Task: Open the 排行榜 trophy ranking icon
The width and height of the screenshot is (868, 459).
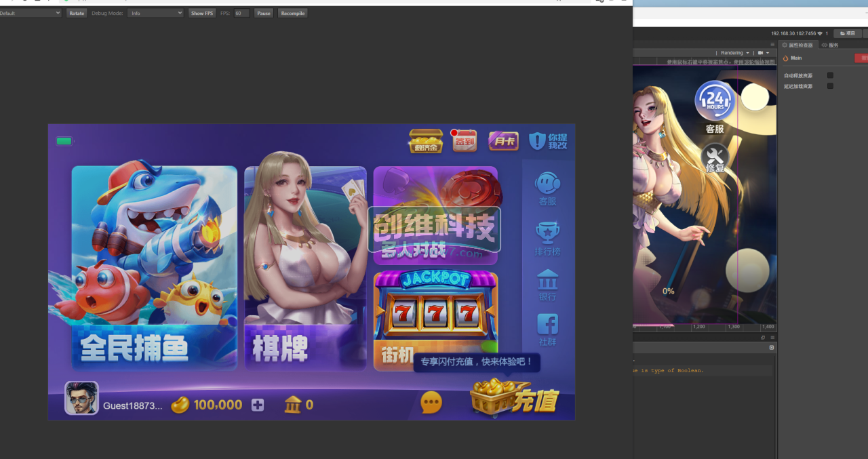Action: pos(548,239)
